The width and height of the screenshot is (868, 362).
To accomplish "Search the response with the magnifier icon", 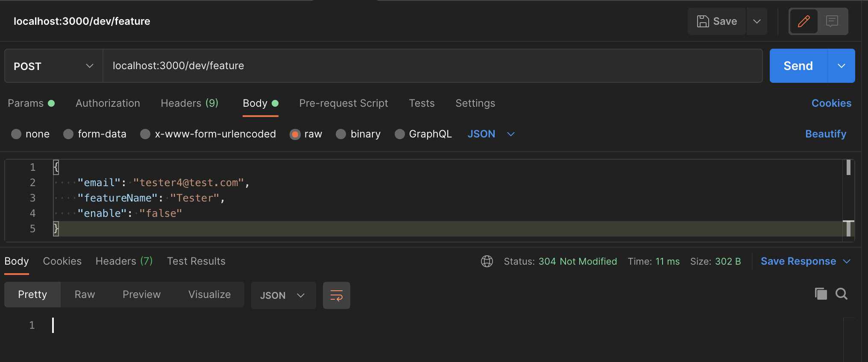I will click(842, 294).
